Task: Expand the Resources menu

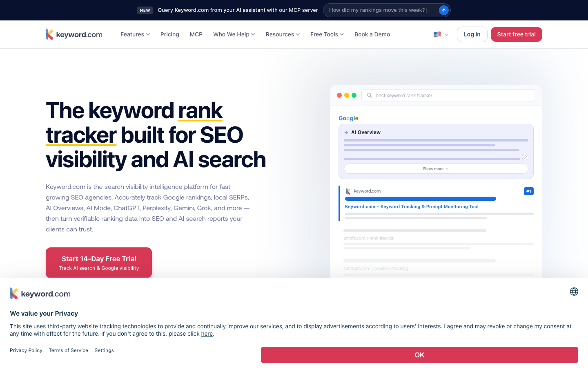Action: coord(283,34)
